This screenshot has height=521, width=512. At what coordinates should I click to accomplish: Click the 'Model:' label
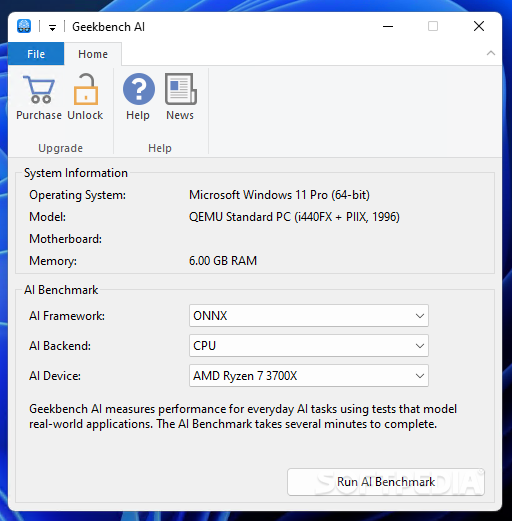[x=48, y=217]
